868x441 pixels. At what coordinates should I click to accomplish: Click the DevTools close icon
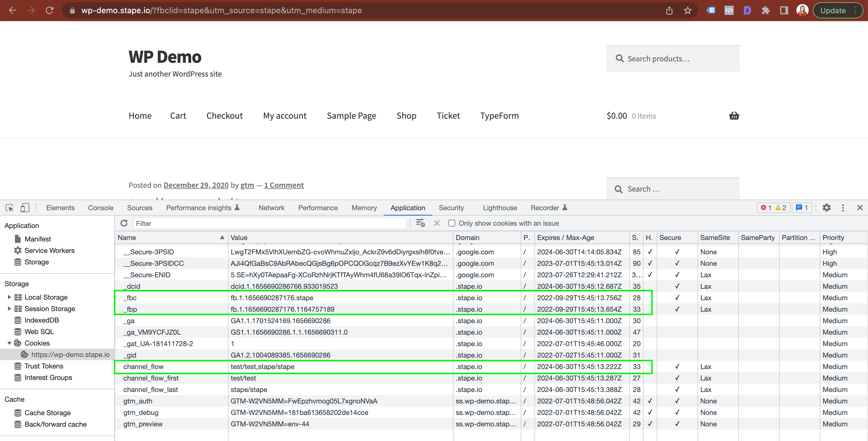click(860, 208)
